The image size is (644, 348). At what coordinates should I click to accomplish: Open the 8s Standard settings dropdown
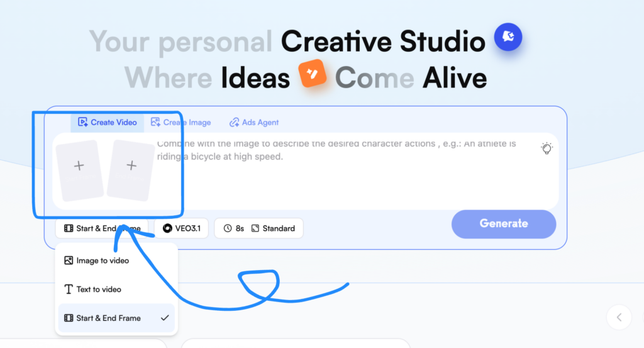click(258, 228)
